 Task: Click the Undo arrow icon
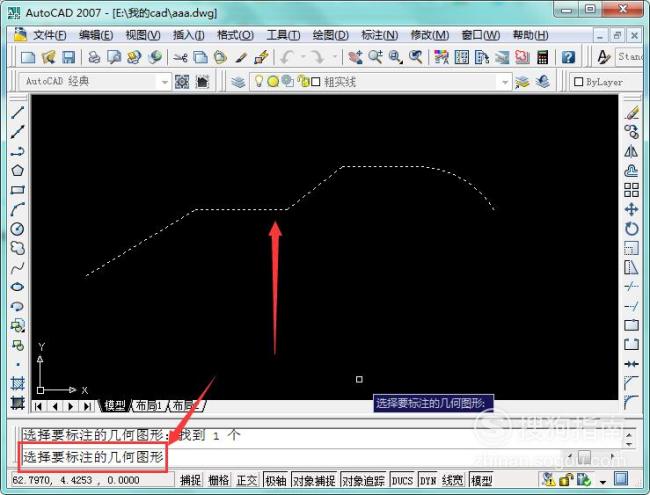point(287,57)
